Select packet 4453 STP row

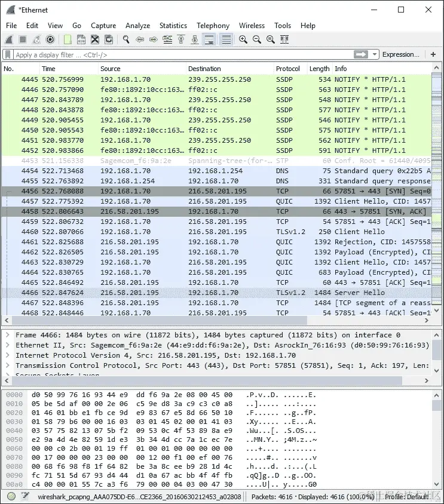click(216, 161)
